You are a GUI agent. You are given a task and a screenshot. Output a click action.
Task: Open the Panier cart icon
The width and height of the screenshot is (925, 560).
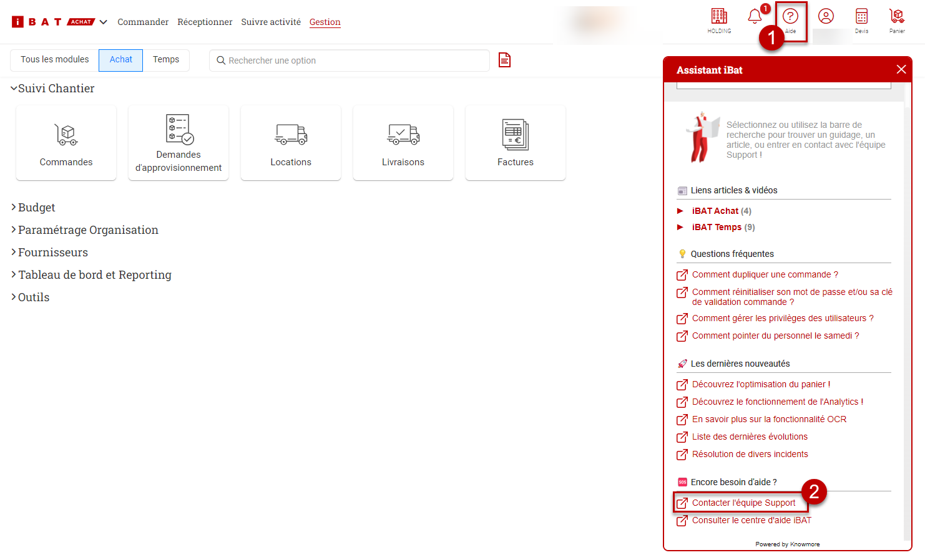(x=897, y=20)
